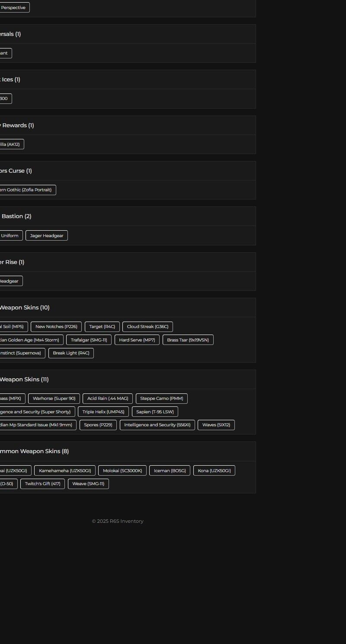Click the Twitch's Gift (417) tag

(x=42, y=483)
